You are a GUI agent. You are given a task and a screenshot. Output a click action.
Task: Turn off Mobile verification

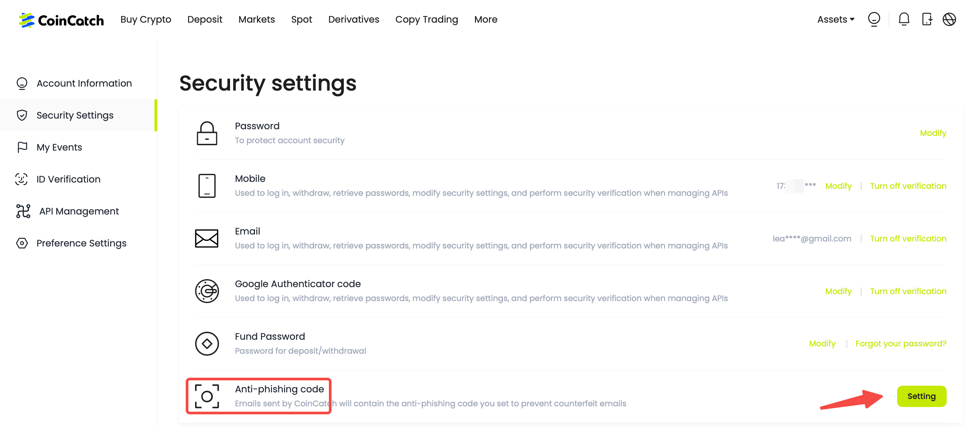coord(908,186)
